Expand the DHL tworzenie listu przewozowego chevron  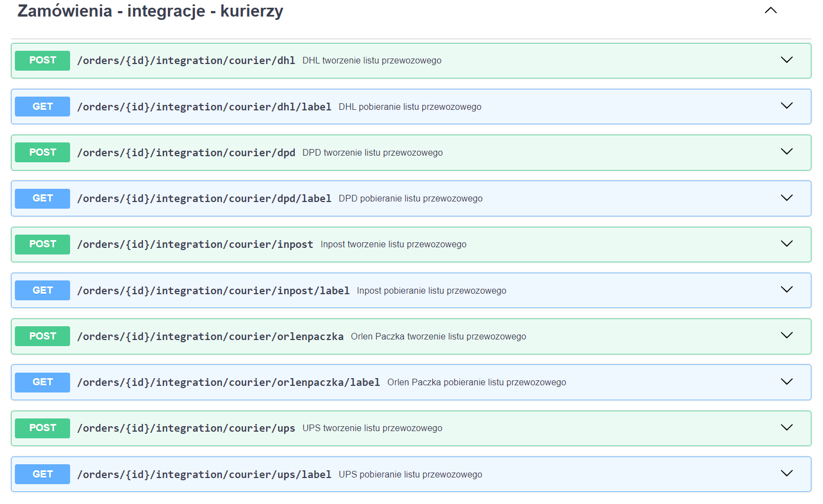[787, 60]
